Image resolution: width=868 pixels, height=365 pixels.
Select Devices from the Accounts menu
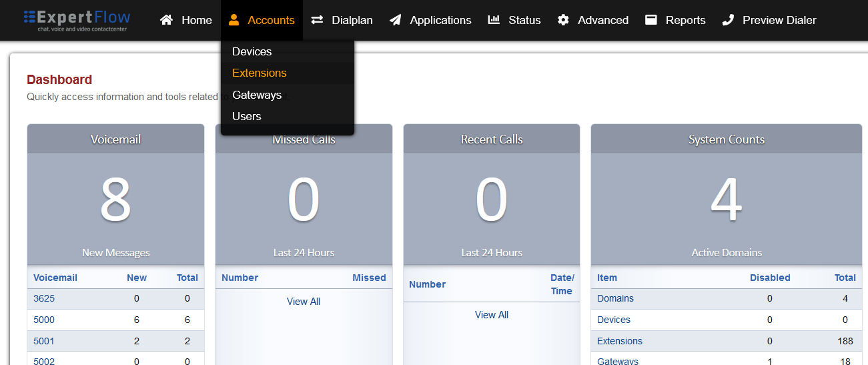pos(252,51)
